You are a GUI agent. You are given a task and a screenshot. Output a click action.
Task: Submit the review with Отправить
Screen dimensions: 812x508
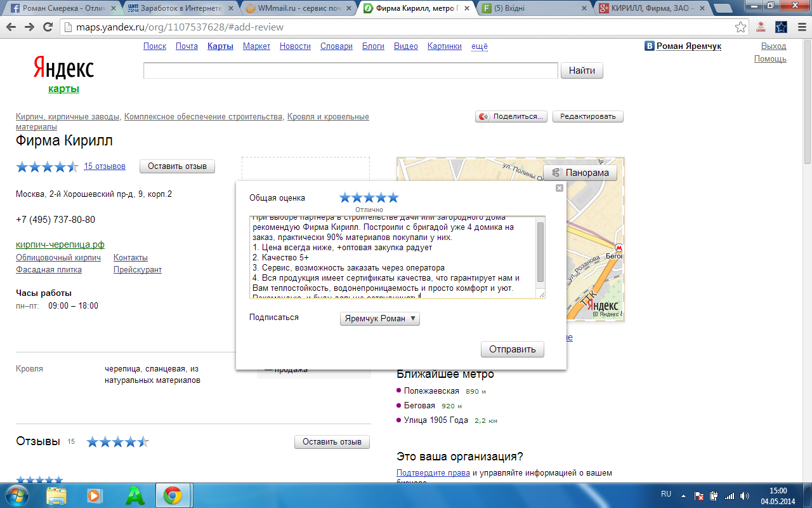[513, 349]
